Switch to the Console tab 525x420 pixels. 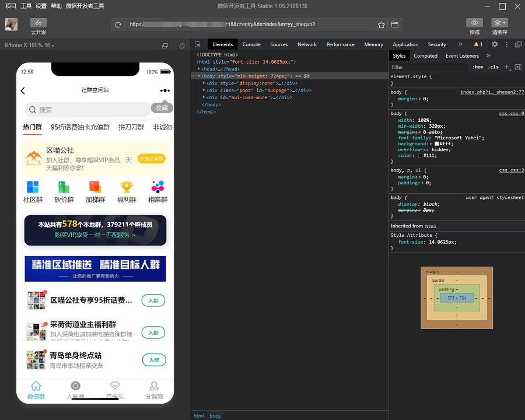pyautogui.click(x=251, y=44)
